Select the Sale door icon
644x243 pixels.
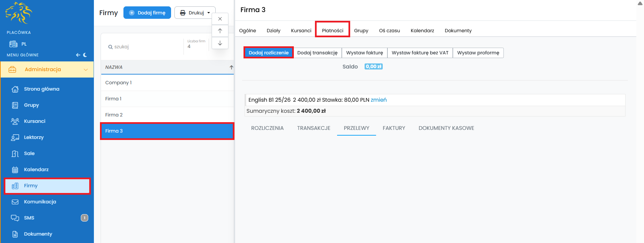pyautogui.click(x=15, y=154)
